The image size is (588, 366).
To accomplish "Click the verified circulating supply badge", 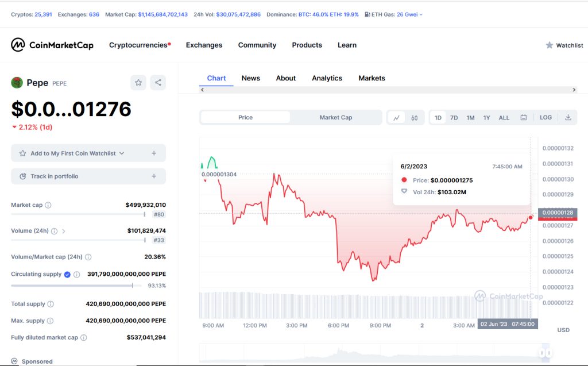I will [67, 275].
